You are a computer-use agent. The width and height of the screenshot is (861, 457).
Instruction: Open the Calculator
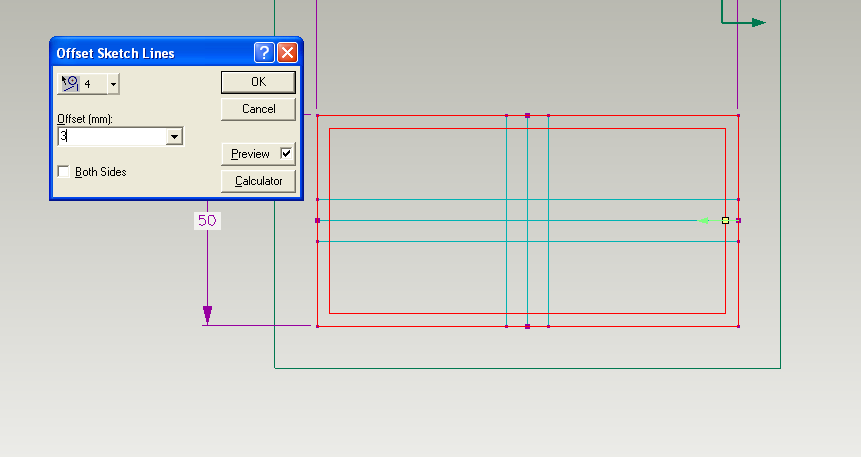tap(258, 181)
